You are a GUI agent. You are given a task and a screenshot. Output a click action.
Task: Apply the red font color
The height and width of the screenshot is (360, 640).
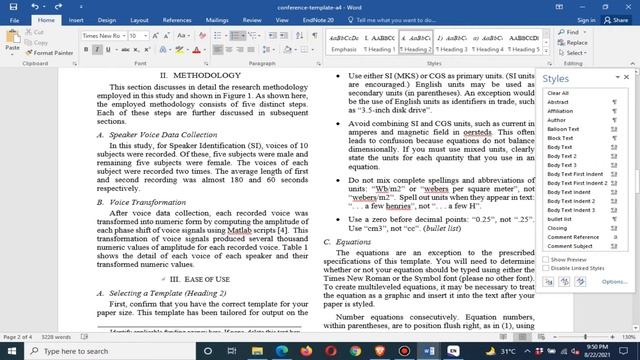(x=196, y=50)
